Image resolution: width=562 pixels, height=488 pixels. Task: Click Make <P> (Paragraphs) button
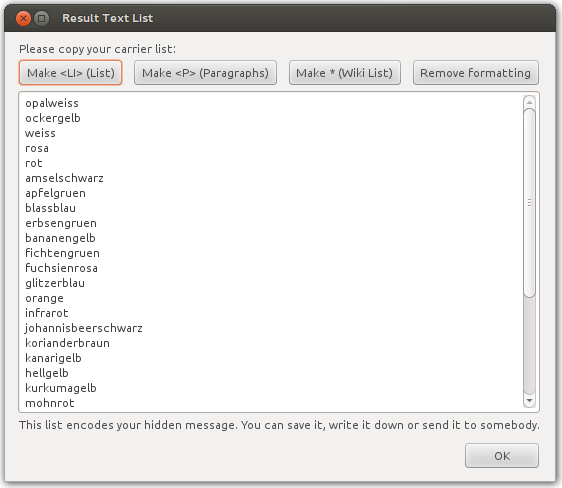(x=205, y=73)
